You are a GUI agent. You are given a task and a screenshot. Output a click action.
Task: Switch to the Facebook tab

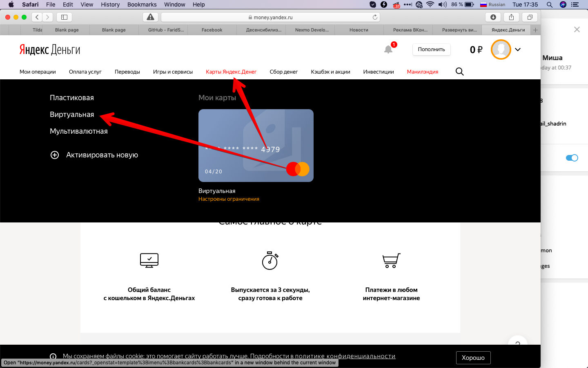click(x=212, y=30)
